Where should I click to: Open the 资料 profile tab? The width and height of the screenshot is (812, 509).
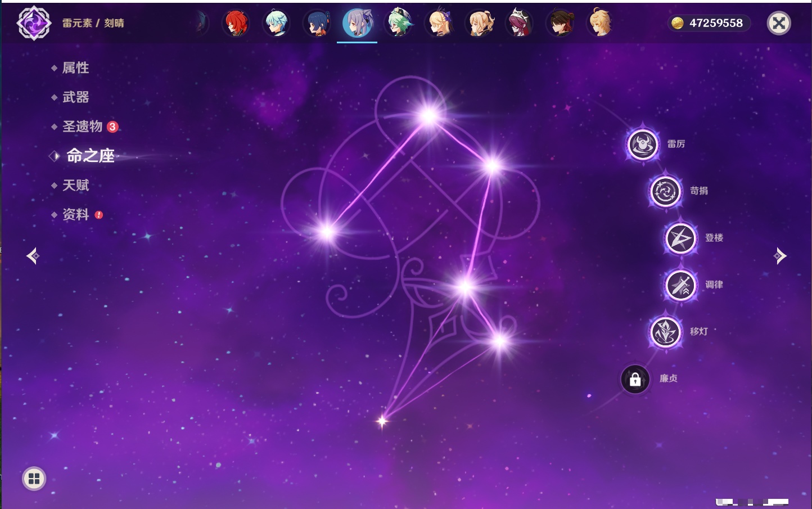pyautogui.click(x=75, y=214)
